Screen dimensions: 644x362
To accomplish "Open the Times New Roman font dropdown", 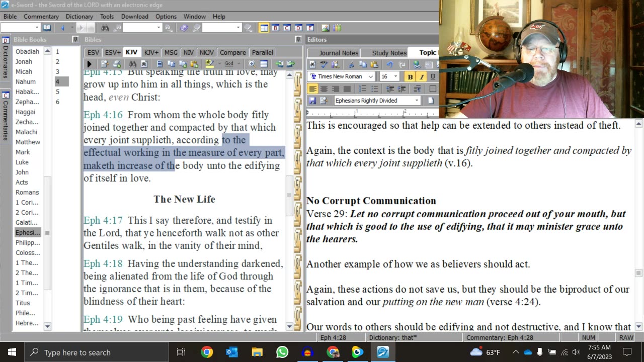I will [370, 76].
